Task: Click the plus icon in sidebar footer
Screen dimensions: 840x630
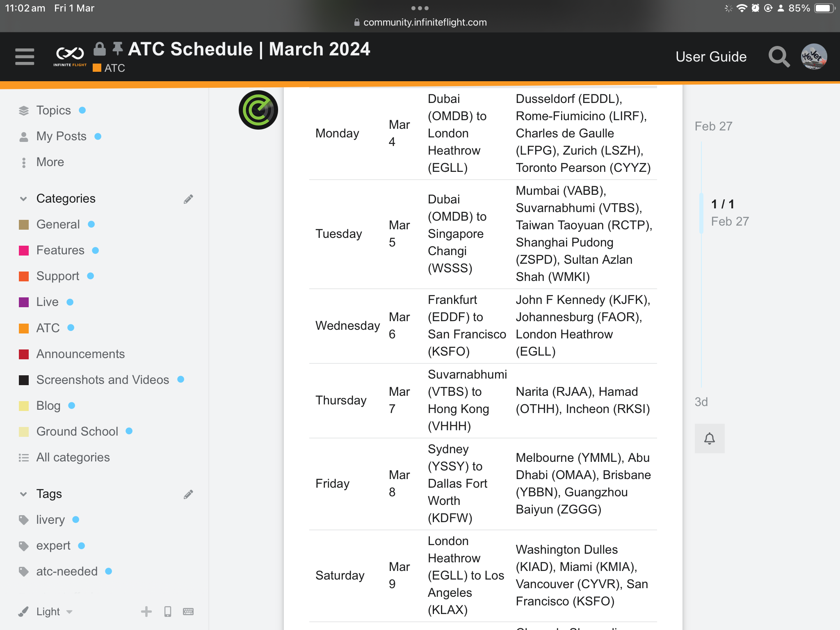Action: [146, 612]
